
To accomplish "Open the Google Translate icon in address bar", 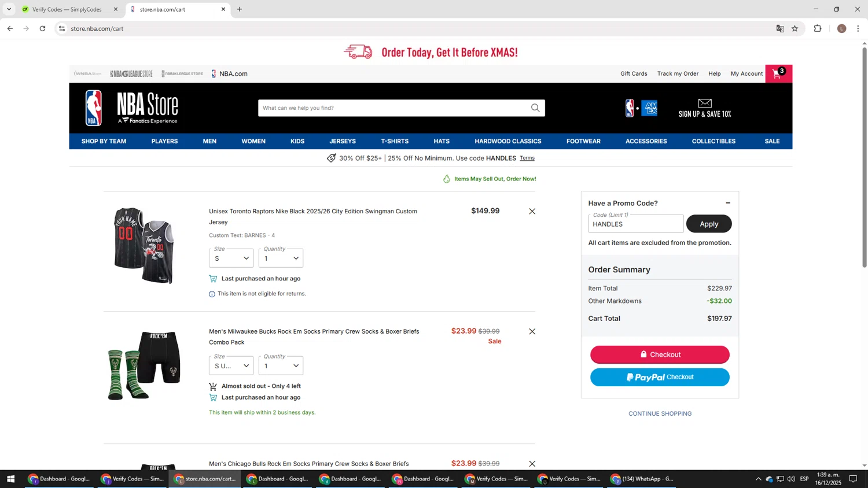I will (780, 28).
